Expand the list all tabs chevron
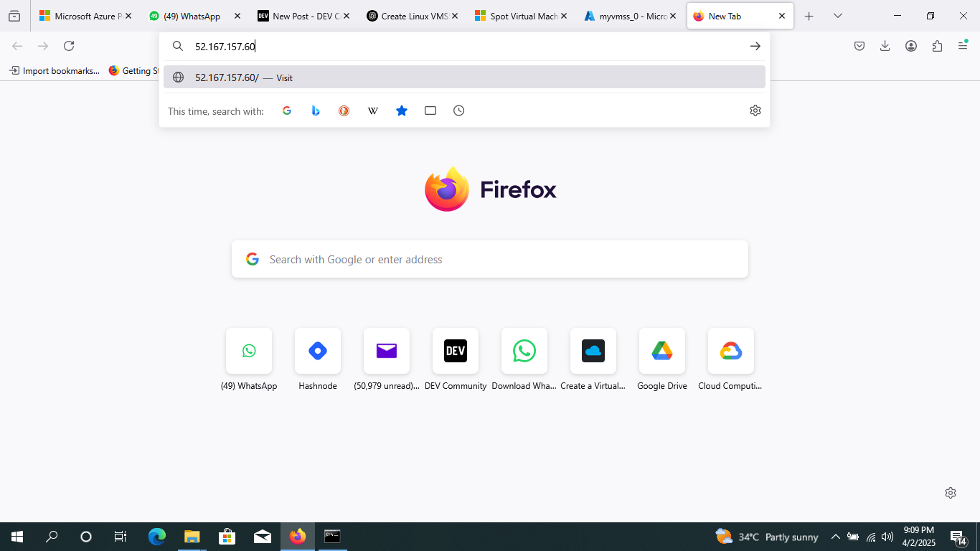Image resolution: width=980 pixels, height=551 pixels. pyautogui.click(x=837, y=16)
